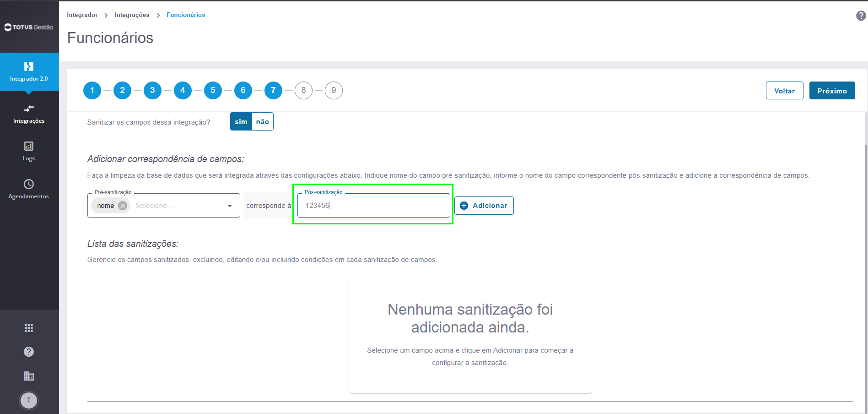This screenshot has width=868, height=414.
Task: Go to step 7
Action: coord(274,91)
